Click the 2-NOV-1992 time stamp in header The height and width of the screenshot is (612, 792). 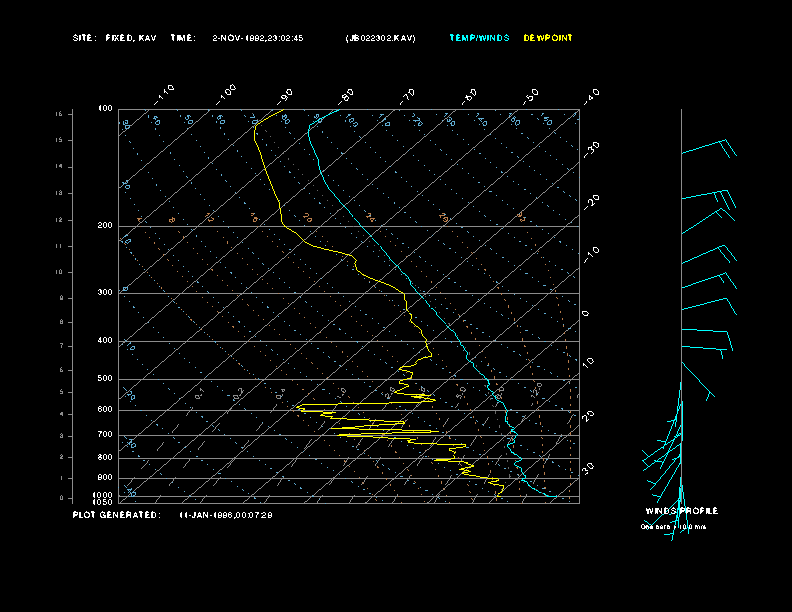point(258,38)
